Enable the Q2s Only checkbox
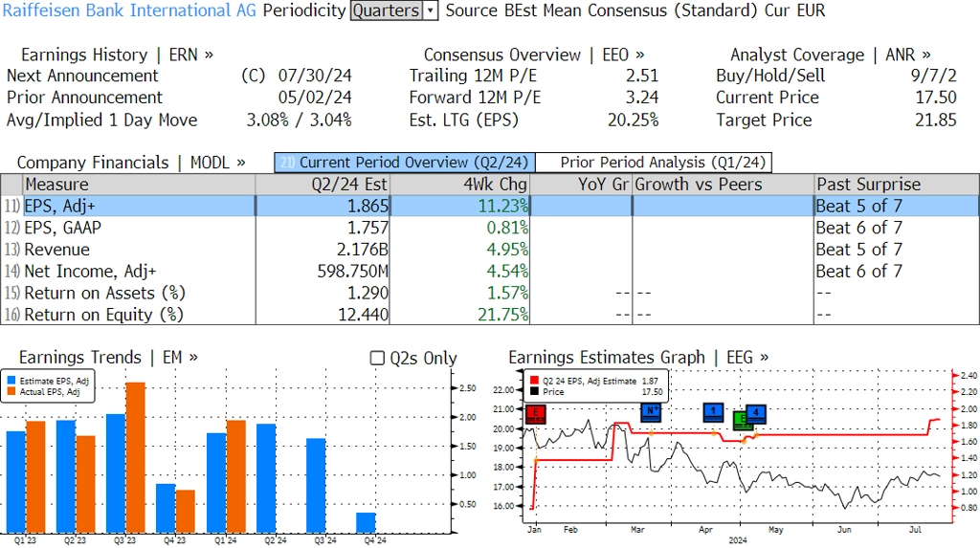This screenshot has width=980, height=548. [x=377, y=358]
